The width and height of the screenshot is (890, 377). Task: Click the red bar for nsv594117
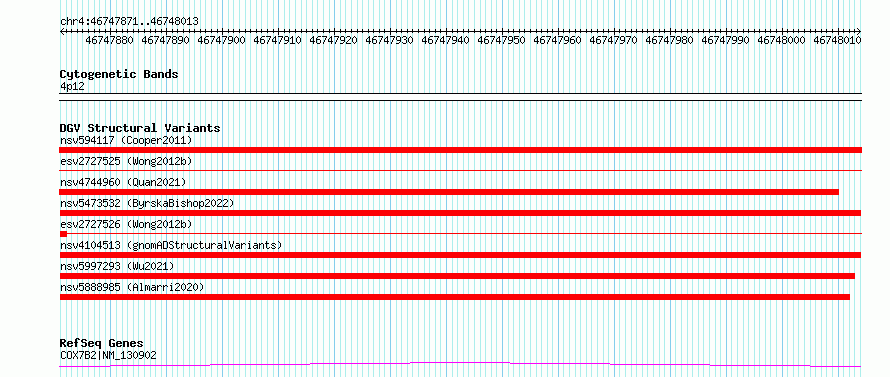click(x=460, y=149)
